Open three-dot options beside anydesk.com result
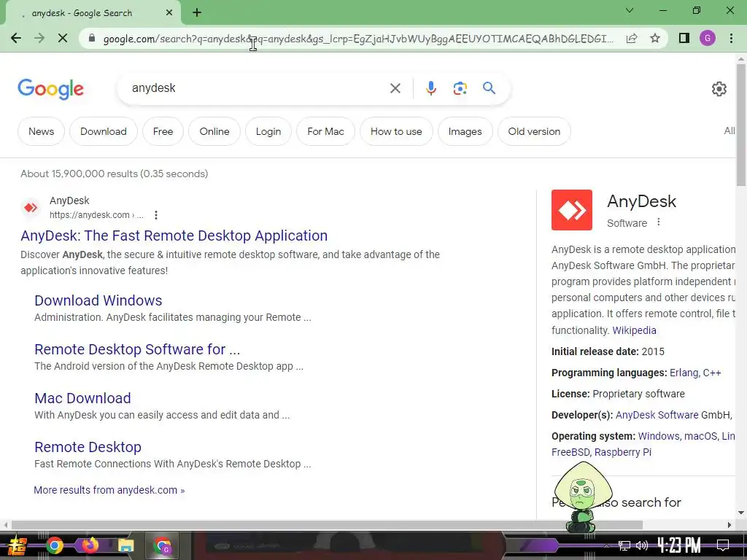 point(156,215)
